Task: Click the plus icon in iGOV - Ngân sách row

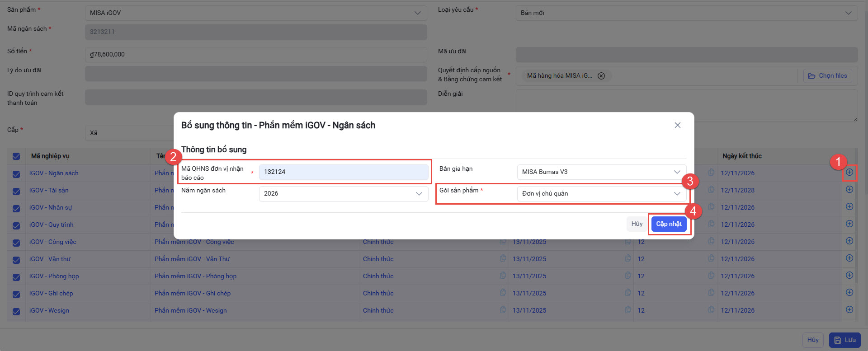Action: coord(849,172)
